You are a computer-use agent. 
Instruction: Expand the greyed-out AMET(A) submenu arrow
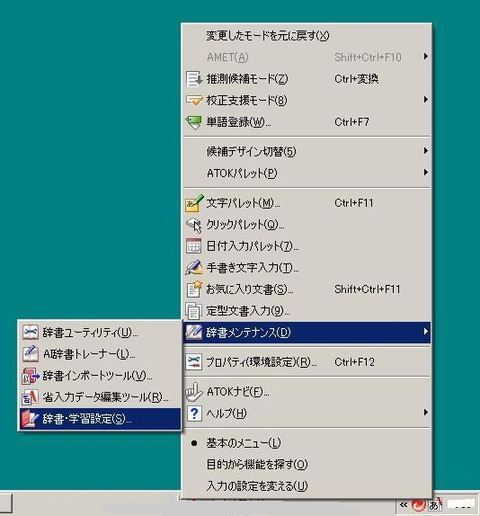coord(425,56)
